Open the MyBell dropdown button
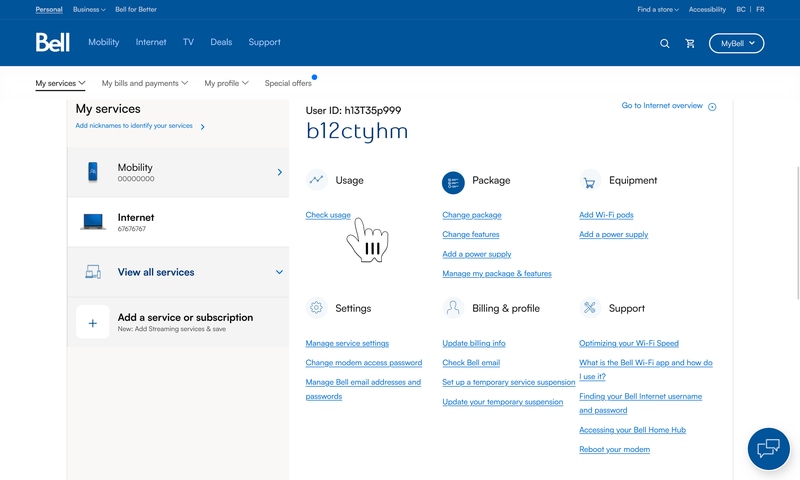800x480 pixels. 736,43
